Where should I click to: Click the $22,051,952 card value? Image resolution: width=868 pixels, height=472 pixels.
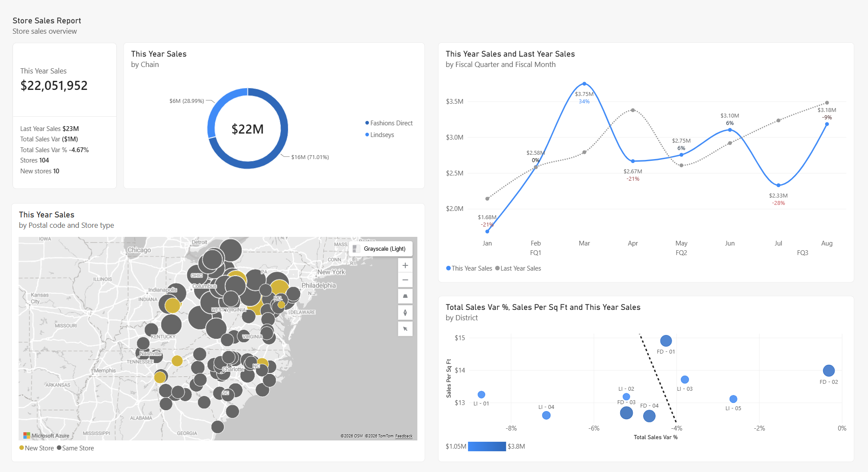click(54, 86)
